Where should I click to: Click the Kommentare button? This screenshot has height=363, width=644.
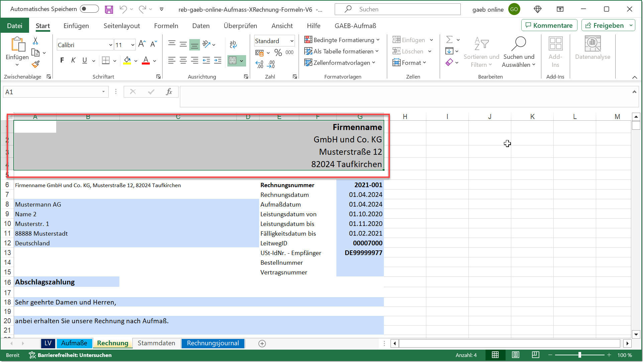click(x=549, y=25)
